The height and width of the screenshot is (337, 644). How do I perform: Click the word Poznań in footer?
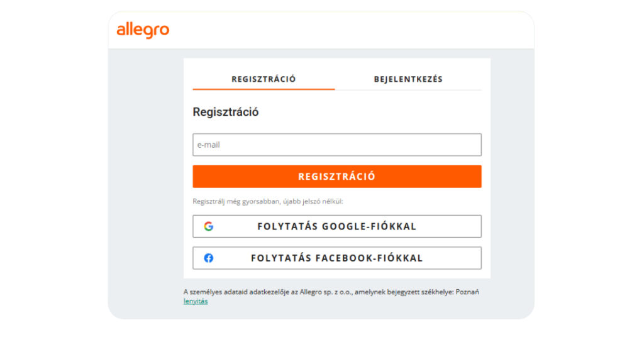tap(465, 292)
